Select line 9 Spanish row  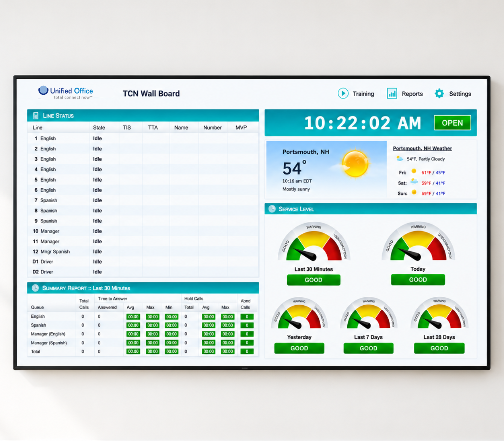pos(143,221)
